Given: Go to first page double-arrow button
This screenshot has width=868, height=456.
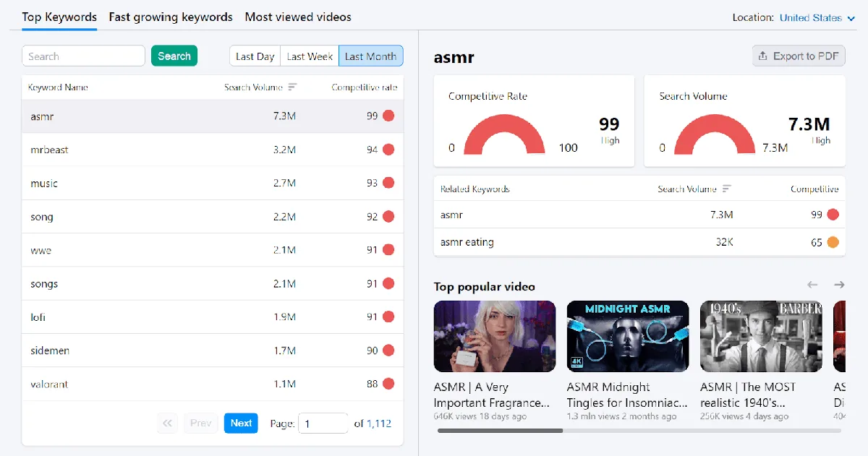Looking at the screenshot, I should (168, 423).
